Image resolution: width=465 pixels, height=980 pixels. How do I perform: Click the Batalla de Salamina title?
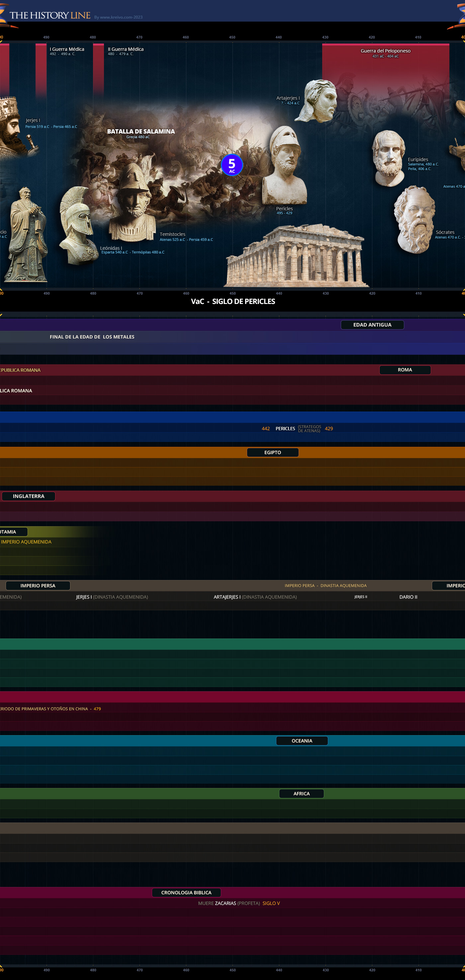[x=141, y=131]
